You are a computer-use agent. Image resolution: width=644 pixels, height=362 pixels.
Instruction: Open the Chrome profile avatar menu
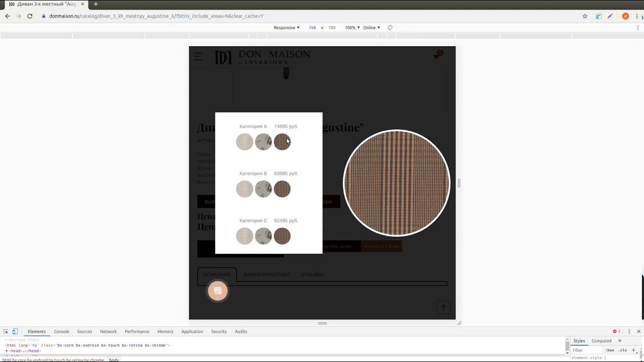pos(625,16)
